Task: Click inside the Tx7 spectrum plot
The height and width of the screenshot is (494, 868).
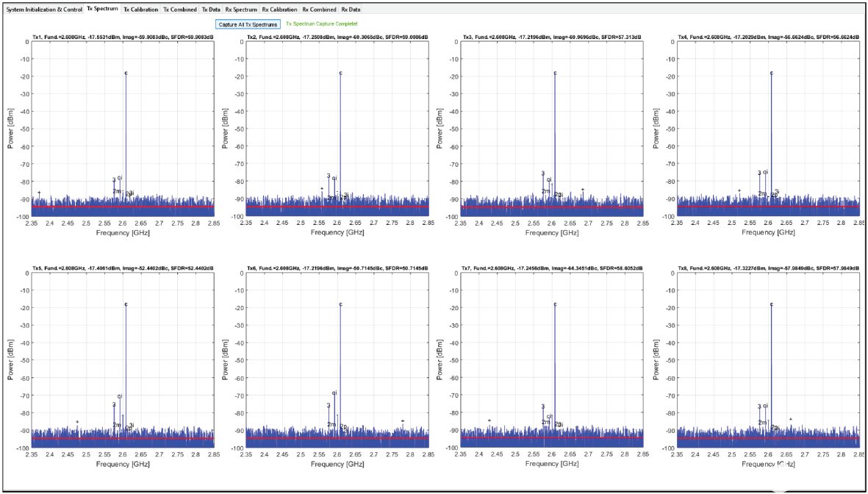Action: tap(552, 360)
